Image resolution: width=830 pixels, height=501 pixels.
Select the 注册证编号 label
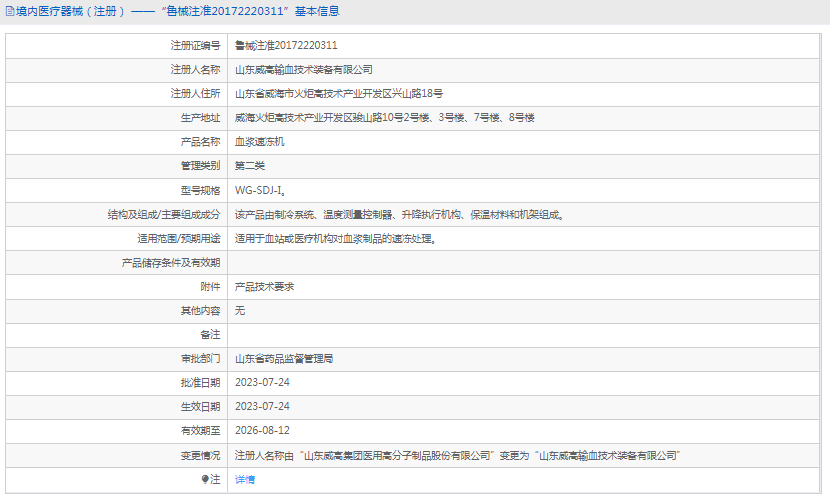(x=195, y=46)
